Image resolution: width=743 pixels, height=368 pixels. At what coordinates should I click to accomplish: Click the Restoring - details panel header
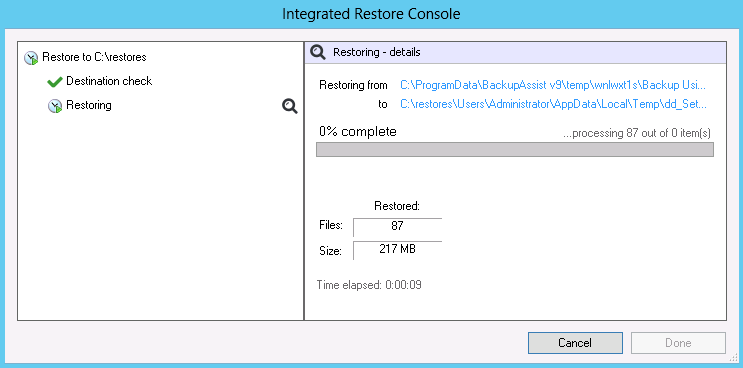(515, 53)
